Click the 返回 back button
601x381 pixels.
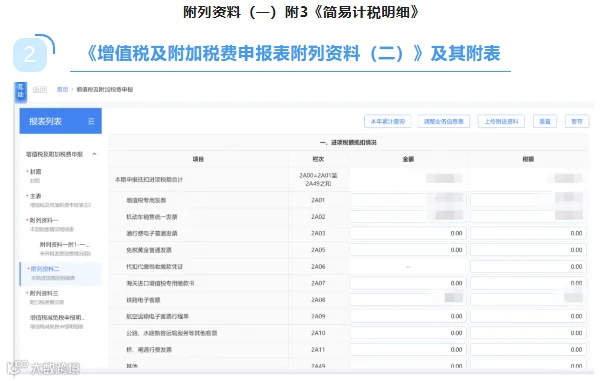tap(40, 89)
